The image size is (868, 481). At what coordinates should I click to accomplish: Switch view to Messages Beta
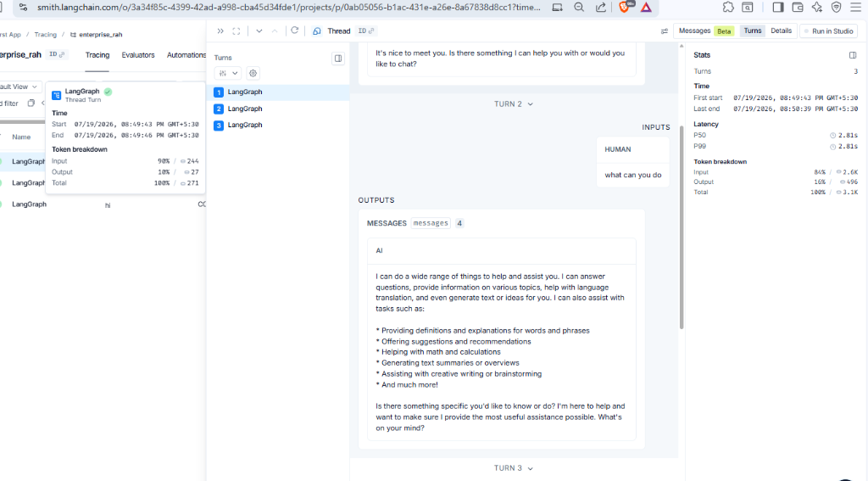706,31
